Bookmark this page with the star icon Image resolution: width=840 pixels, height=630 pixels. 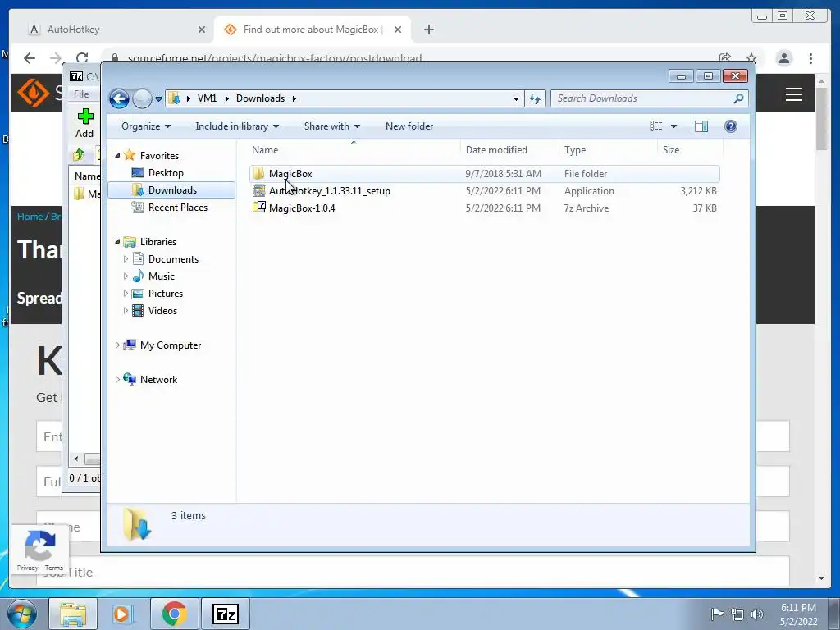(x=751, y=58)
